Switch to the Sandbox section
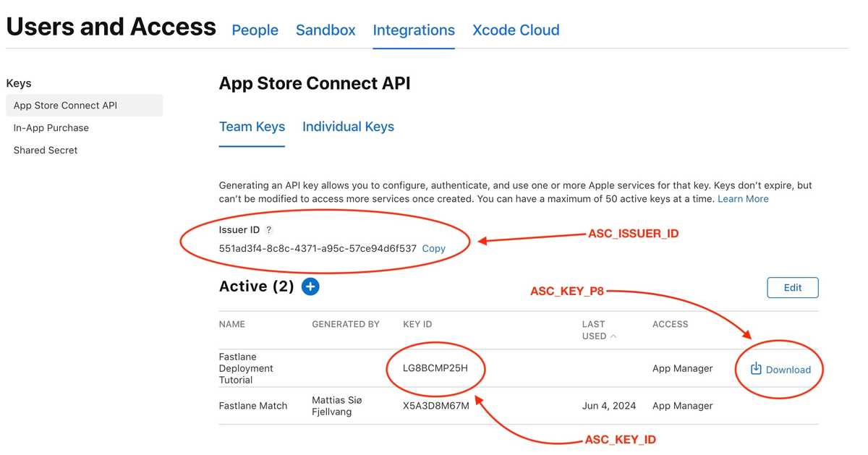The height and width of the screenshot is (455, 868). point(325,30)
